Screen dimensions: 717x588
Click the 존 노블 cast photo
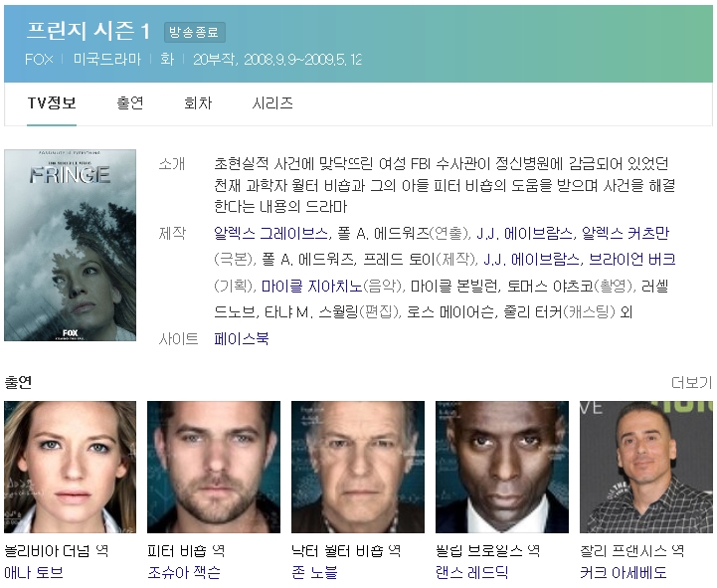[358, 468]
